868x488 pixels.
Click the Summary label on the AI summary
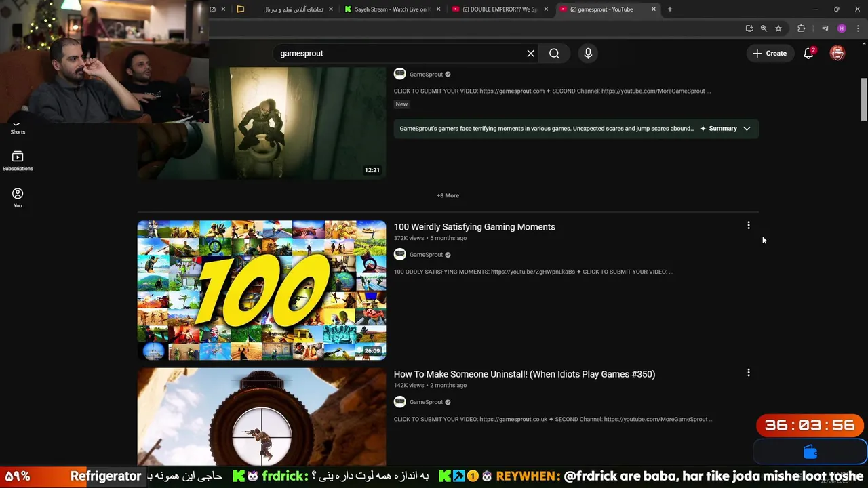tap(723, 129)
